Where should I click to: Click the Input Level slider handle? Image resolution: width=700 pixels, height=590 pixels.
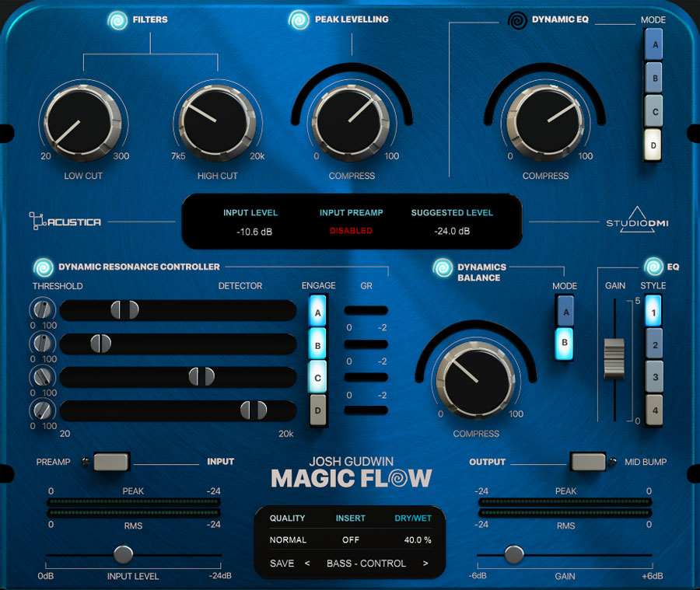[x=123, y=555]
